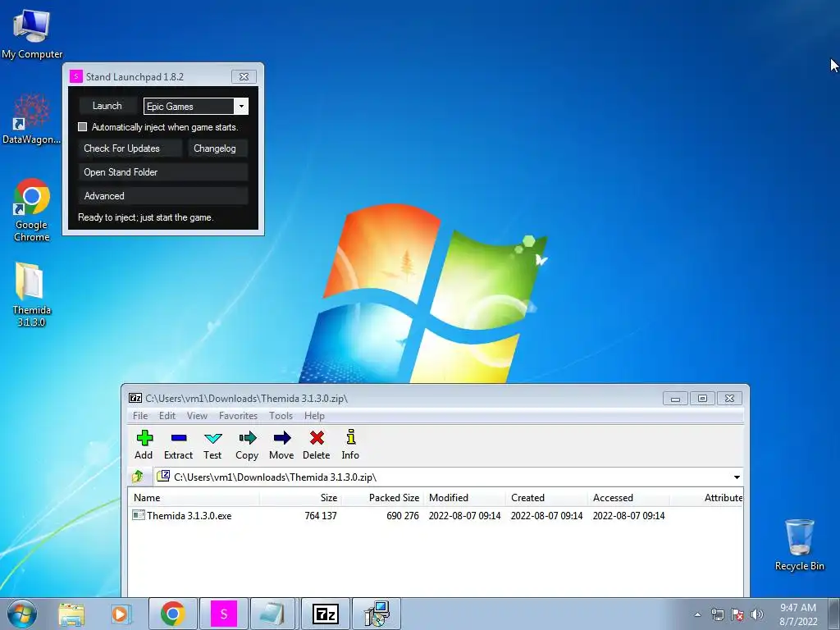The image size is (840, 630).
Task: Switch to 7-Zip taskbar button
Action: coord(325,614)
